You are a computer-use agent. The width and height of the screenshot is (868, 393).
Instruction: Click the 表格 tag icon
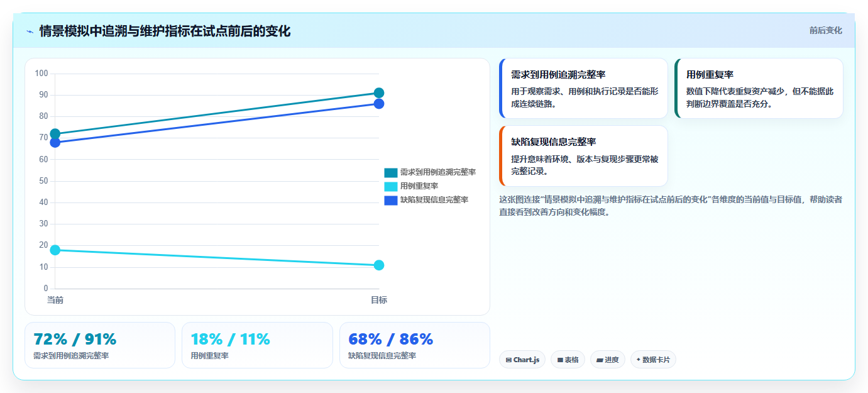point(560,360)
